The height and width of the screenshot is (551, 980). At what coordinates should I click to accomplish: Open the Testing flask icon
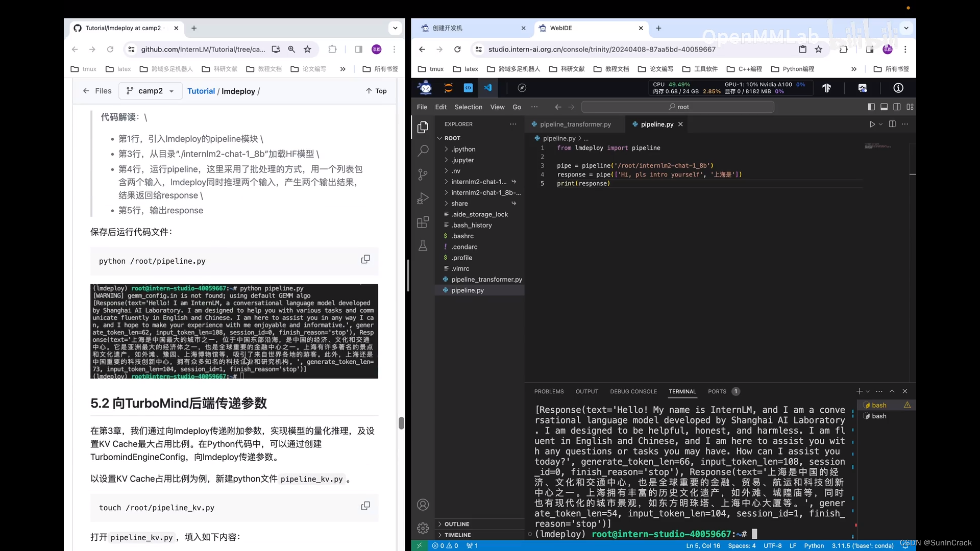pyautogui.click(x=423, y=246)
